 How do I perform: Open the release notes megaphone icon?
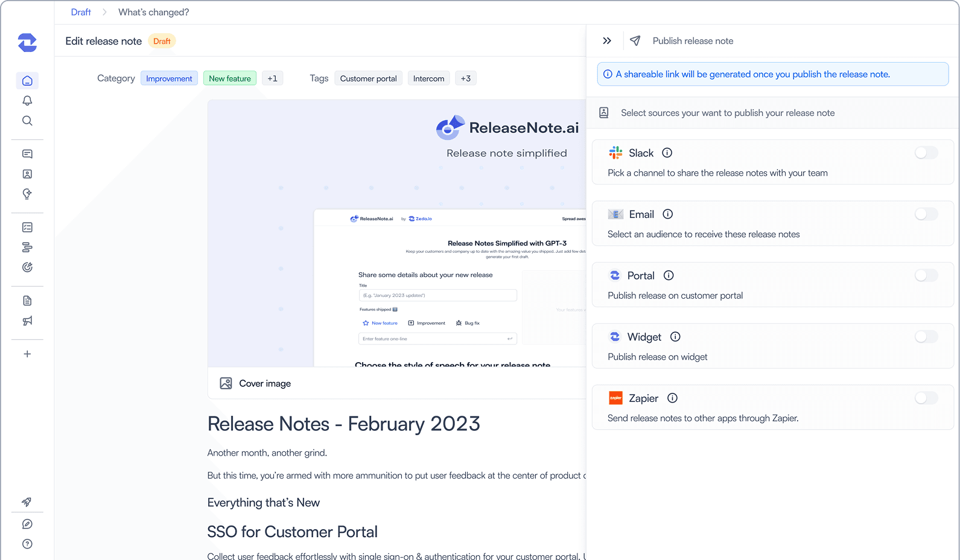pos(27,320)
